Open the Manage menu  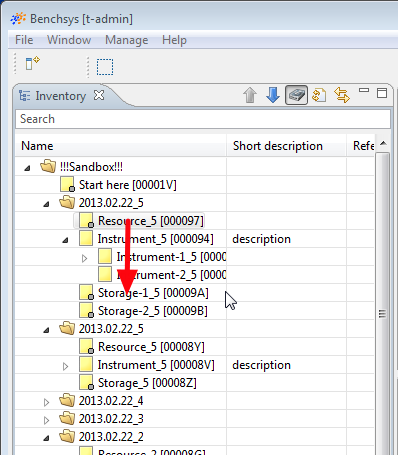(x=127, y=40)
